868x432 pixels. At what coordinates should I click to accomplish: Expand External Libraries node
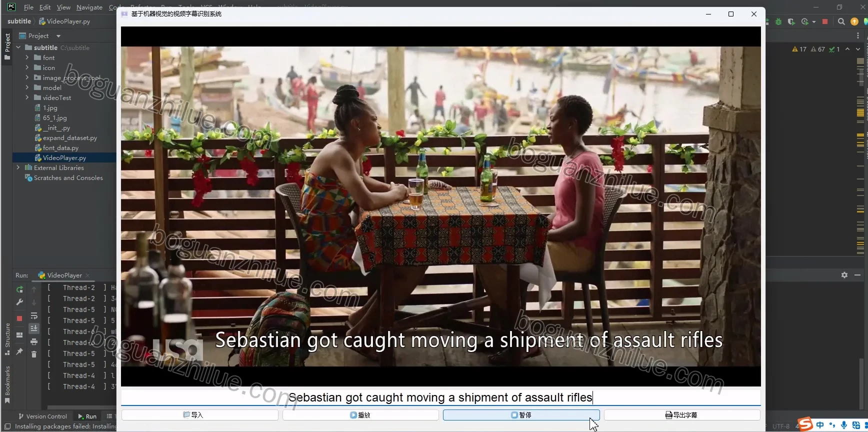18,167
